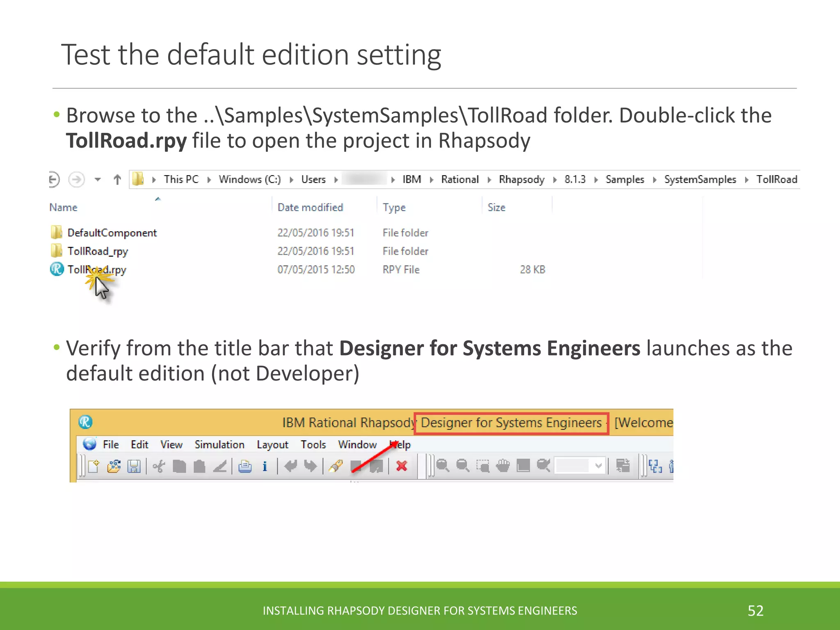Select 'Rhapsody' in the address path

pyautogui.click(x=521, y=180)
